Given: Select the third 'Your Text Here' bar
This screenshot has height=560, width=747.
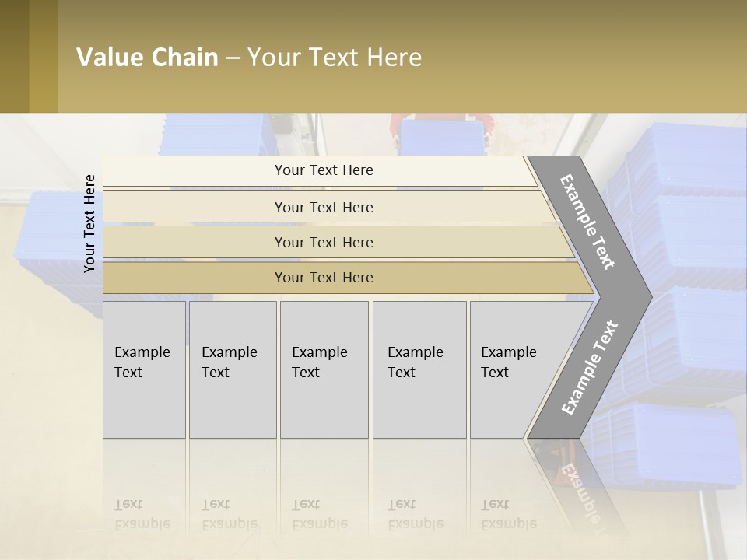Looking at the screenshot, I should (x=338, y=242).
